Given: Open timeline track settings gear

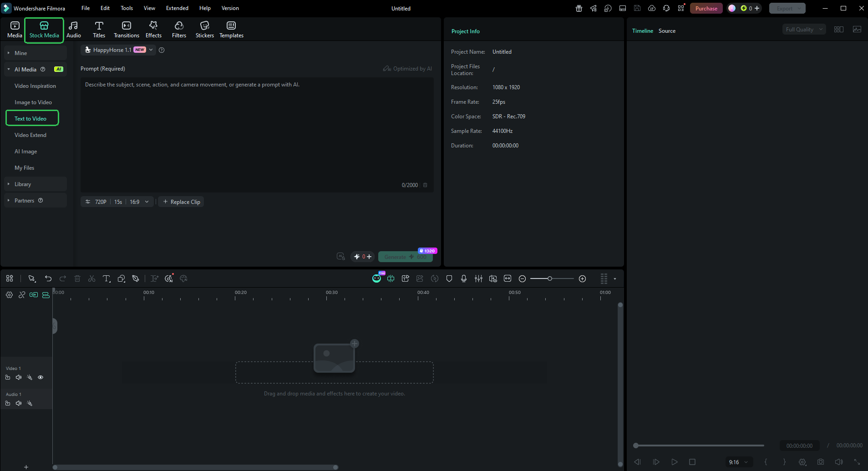Looking at the screenshot, I should click(9, 295).
